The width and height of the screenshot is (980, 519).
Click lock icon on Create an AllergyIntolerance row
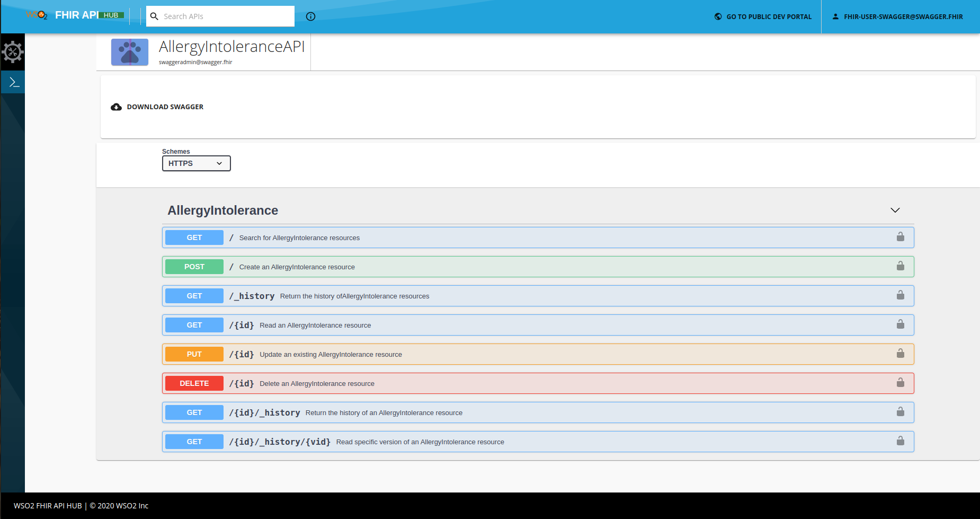coord(901,266)
